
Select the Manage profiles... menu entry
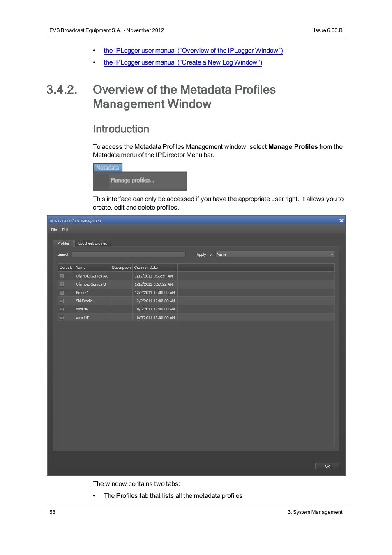click(132, 180)
